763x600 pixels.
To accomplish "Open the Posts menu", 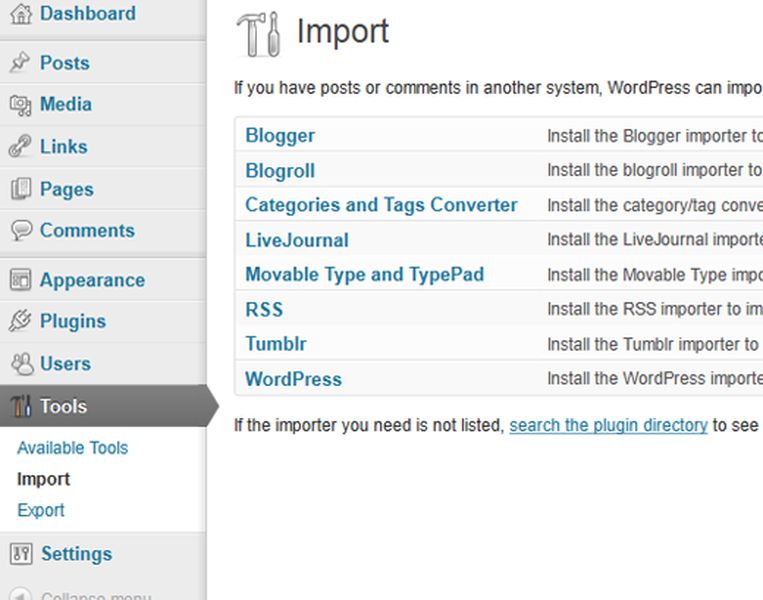I will pyautogui.click(x=65, y=63).
